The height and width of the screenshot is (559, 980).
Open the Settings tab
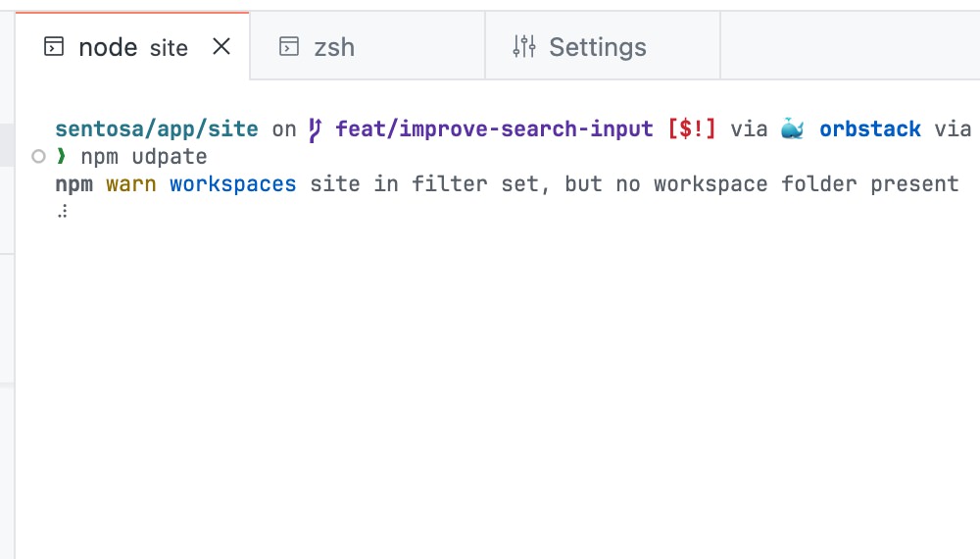pos(597,47)
